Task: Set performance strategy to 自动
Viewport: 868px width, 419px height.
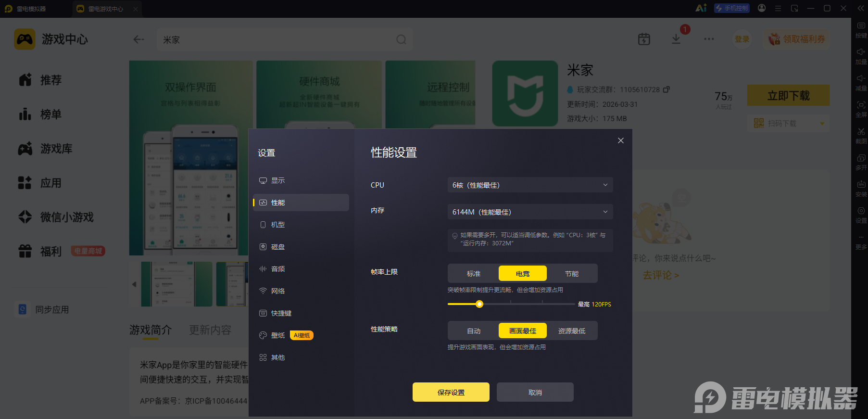Action: 474,330
